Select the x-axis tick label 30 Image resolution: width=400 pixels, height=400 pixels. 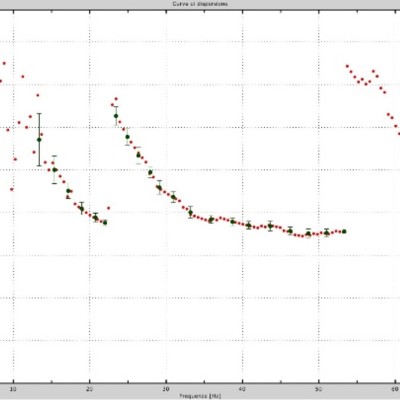[166, 388]
